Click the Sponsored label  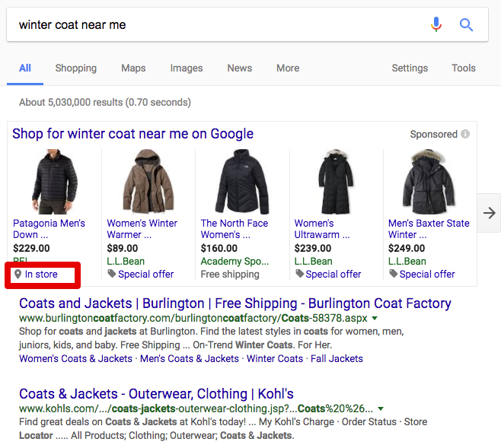coord(433,134)
